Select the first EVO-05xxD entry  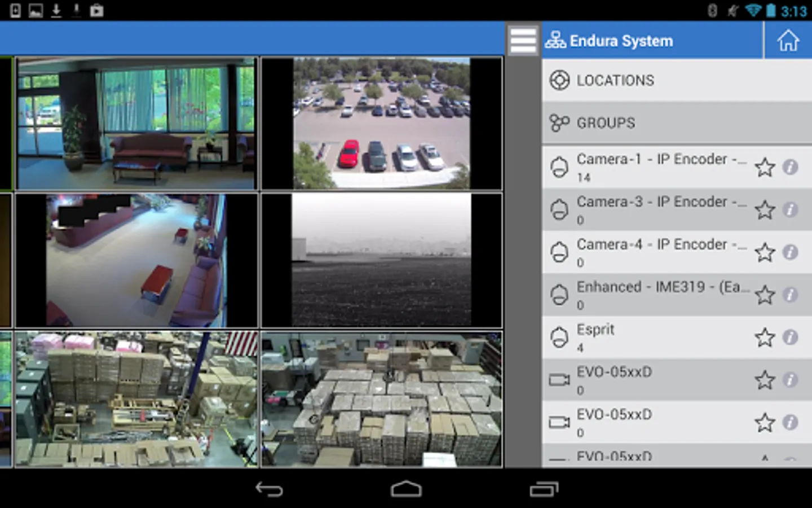pyautogui.click(x=677, y=380)
